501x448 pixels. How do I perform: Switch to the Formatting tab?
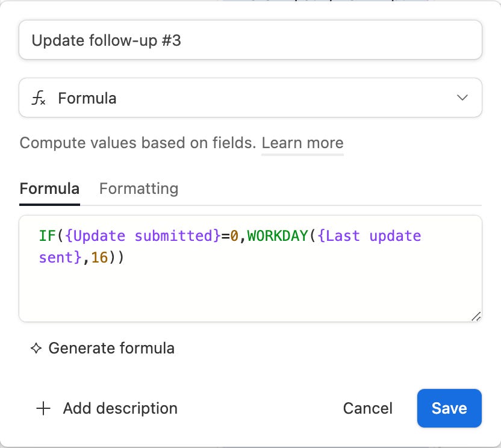(x=138, y=188)
